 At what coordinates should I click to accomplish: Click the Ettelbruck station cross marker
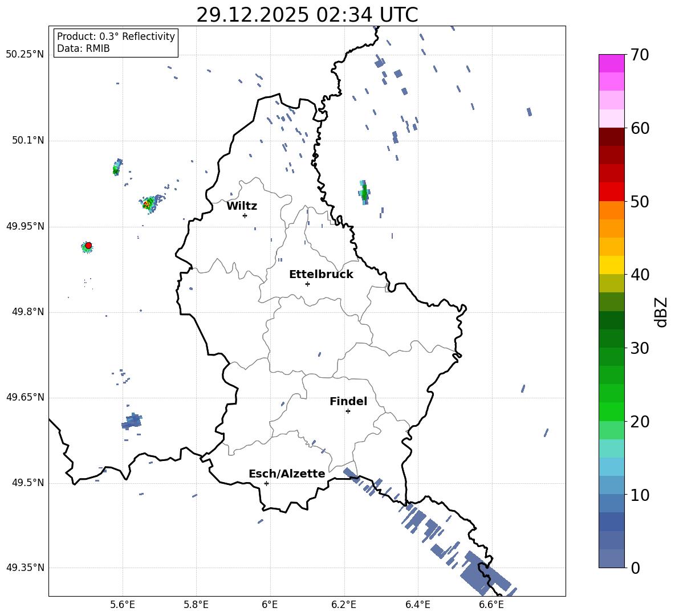coord(307,284)
